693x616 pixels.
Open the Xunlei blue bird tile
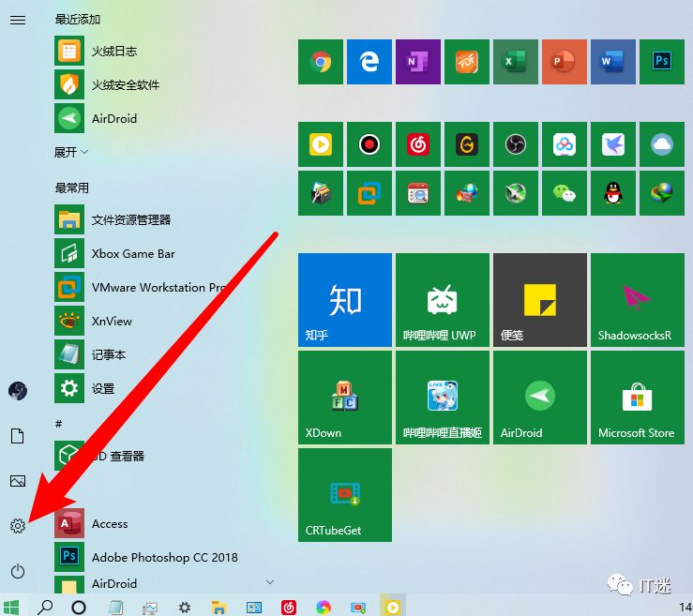click(613, 144)
